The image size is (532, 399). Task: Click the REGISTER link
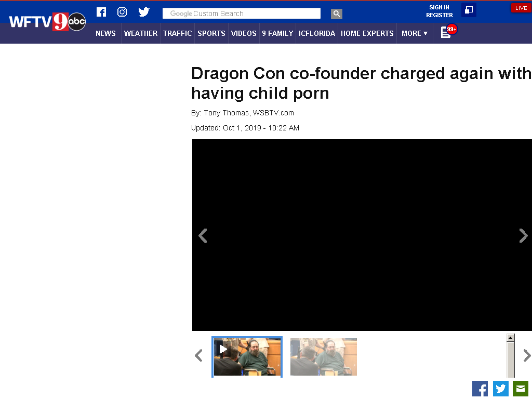(x=440, y=15)
